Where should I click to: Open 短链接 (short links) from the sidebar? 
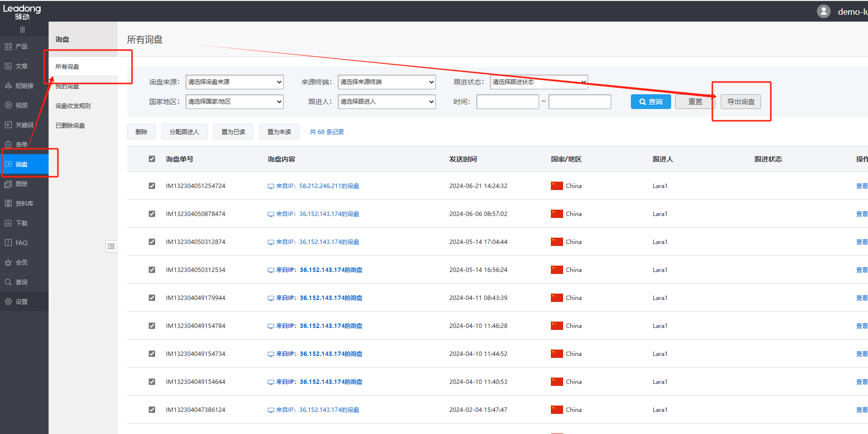tap(8, 86)
